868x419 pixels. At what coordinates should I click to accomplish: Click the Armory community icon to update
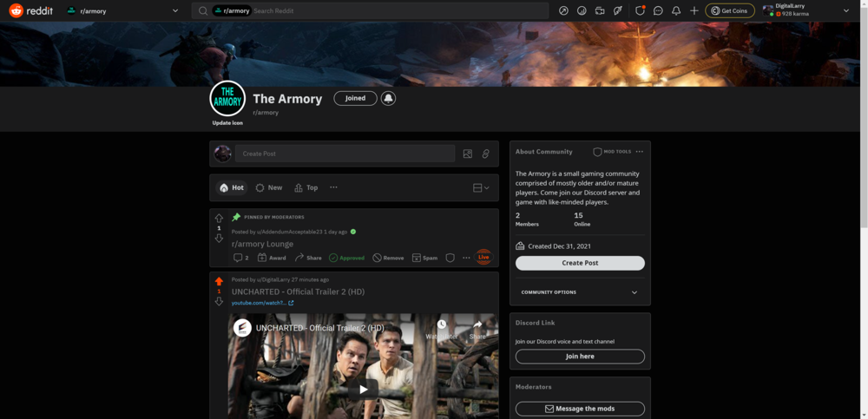coord(227,99)
